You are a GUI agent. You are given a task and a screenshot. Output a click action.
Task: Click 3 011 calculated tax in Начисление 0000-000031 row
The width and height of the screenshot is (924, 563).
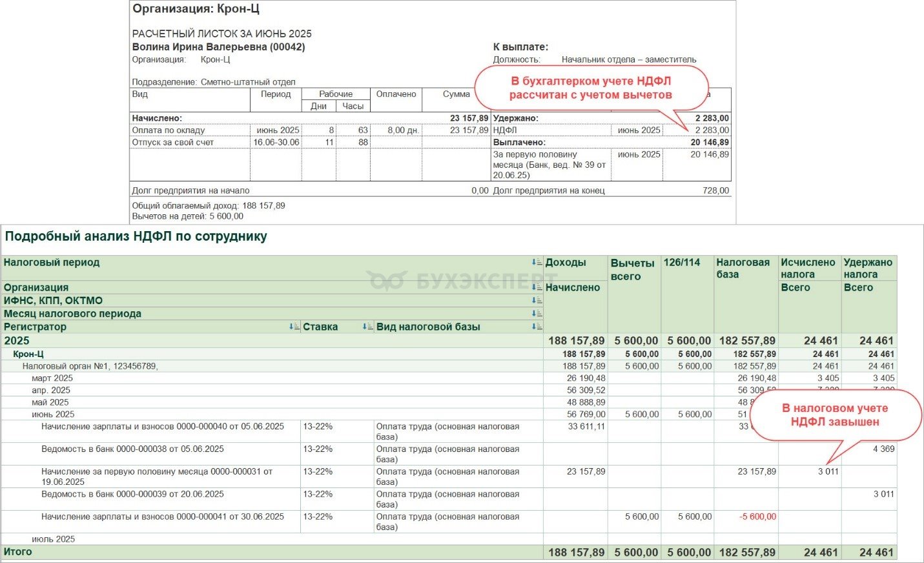(x=828, y=471)
